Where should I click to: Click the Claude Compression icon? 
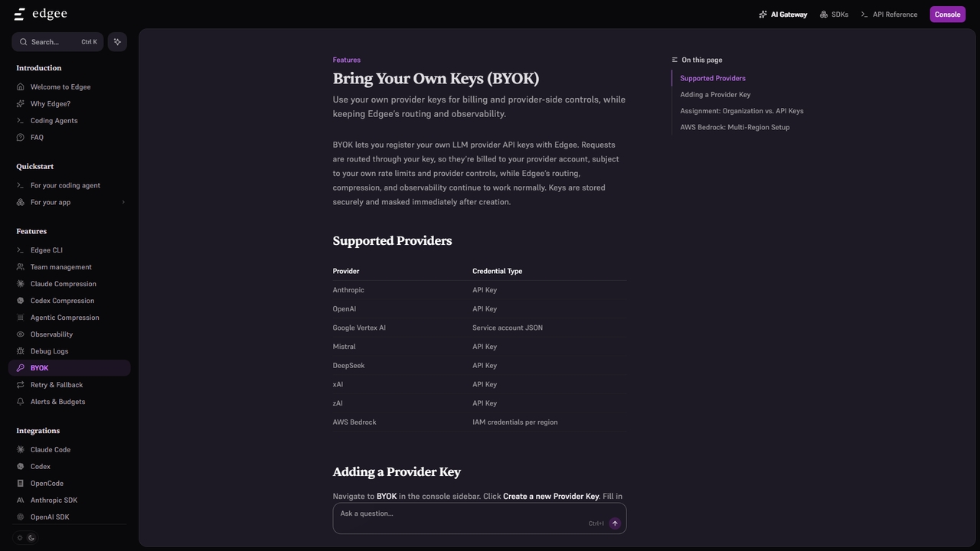click(x=21, y=284)
